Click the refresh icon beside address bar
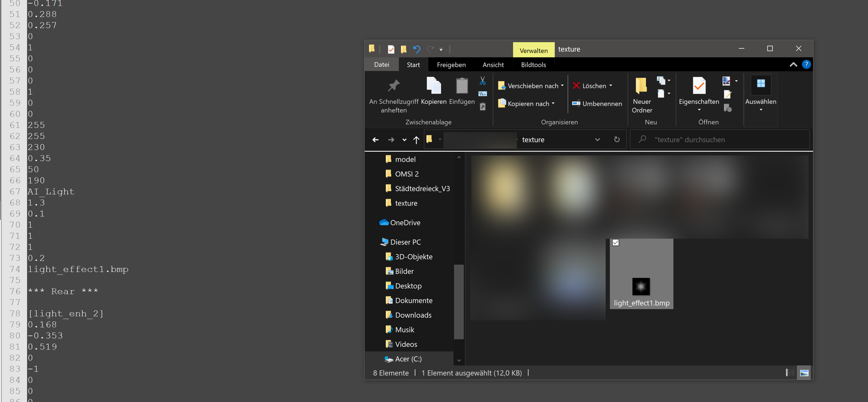The height and width of the screenshot is (402, 868). tap(617, 140)
